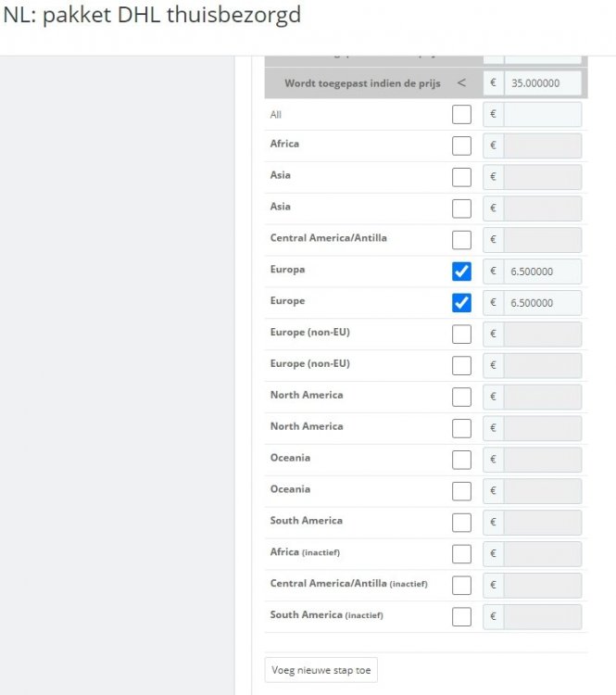Uncheck the Europe zone checkbox

point(461,303)
